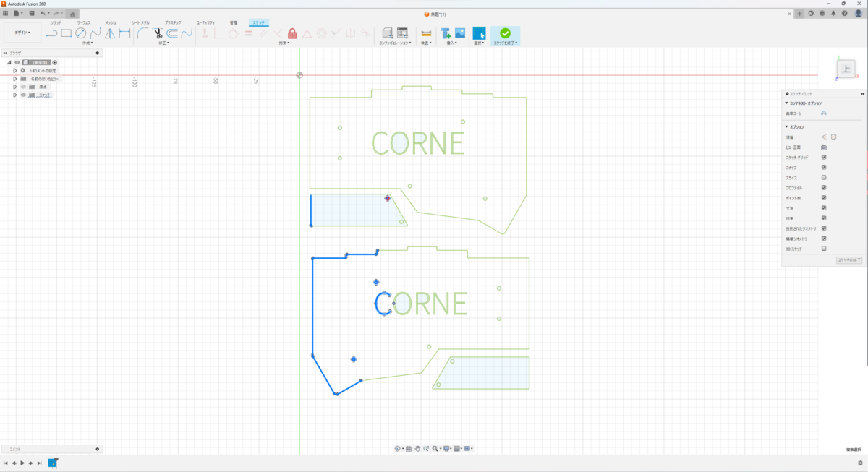This screenshot has width=868, height=472.
Task: Select the Circle sketch tool
Action: pos(81,33)
